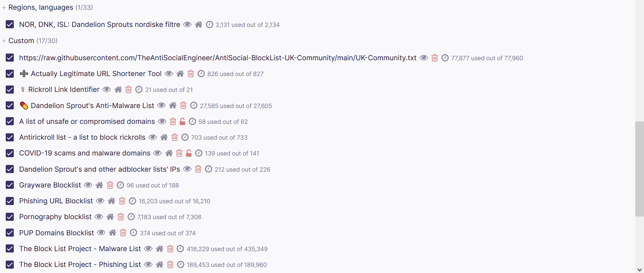Uncheck the unsafe or compromised domains list
Image resolution: width=644 pixels, height=273 pixels.
coord(9,121)
